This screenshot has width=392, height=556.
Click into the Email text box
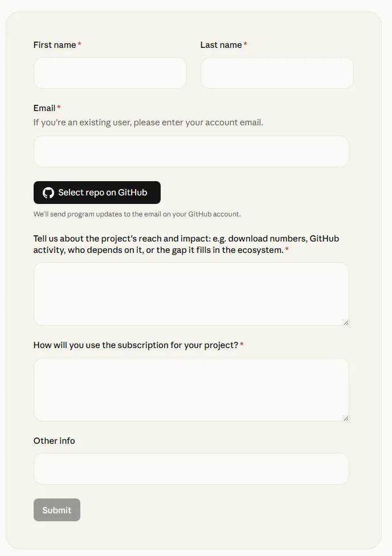coord(191,152)
